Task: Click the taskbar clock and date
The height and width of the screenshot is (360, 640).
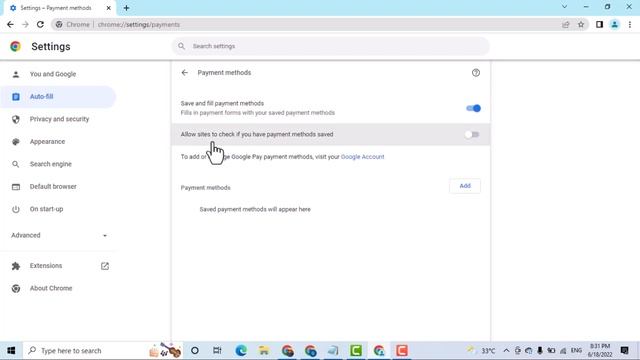Action: (600, 351)
